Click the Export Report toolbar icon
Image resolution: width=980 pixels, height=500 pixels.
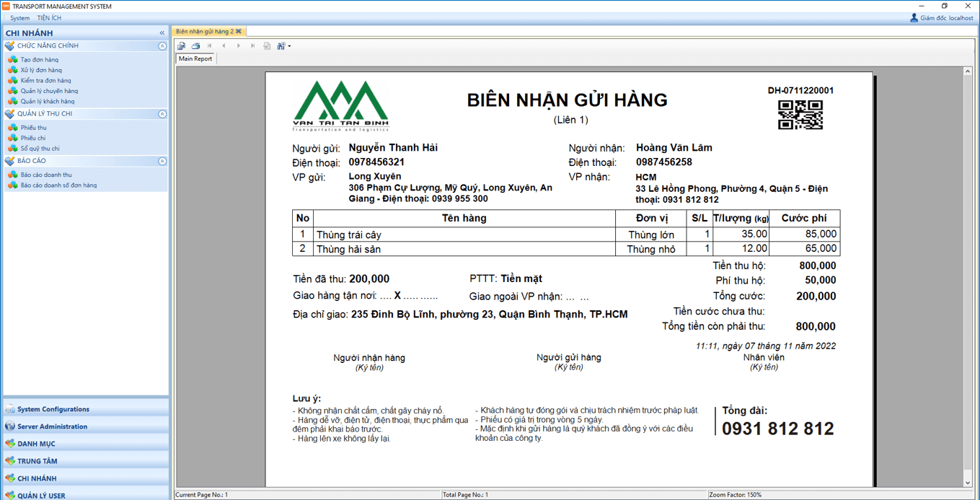pos(182,46)
